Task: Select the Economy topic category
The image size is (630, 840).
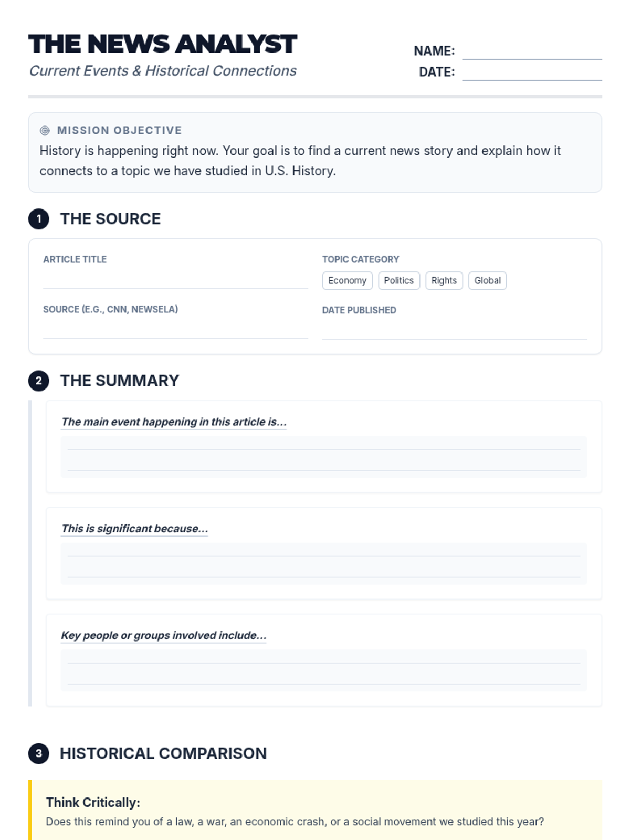Action: 348,281
